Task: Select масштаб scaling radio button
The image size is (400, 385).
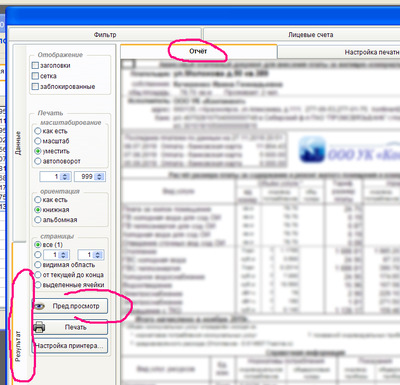Action: pyautogui.click(x=38, y=141)
